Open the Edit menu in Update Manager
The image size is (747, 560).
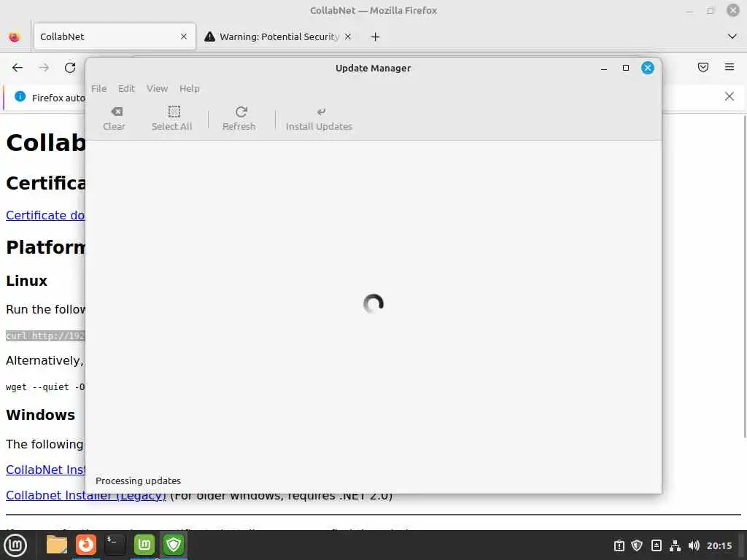tap(126, 88)
